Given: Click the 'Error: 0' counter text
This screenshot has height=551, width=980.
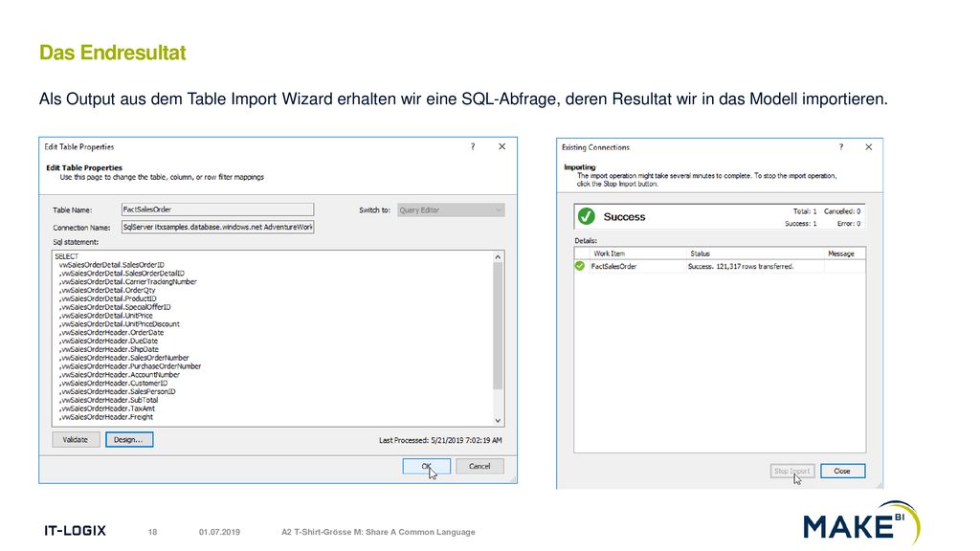Looking at the screenshot, I should [849, 223].
